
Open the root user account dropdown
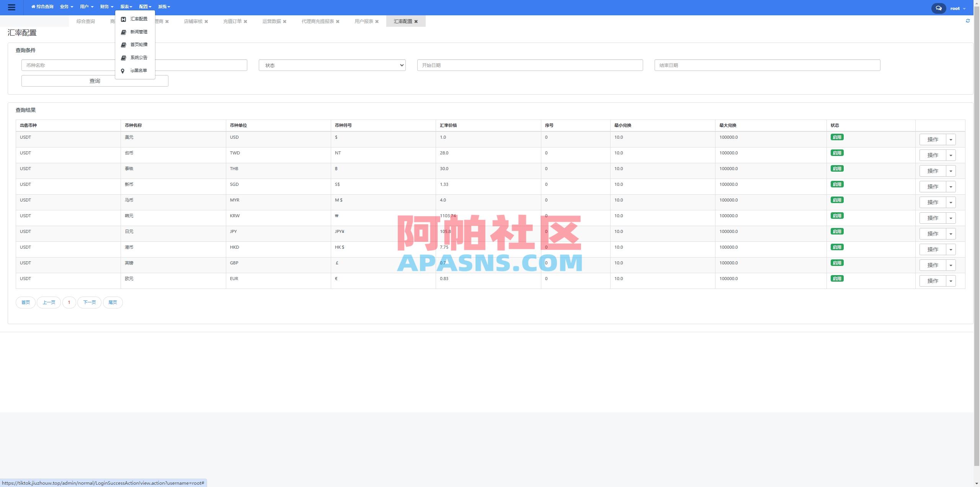[955, 8]
